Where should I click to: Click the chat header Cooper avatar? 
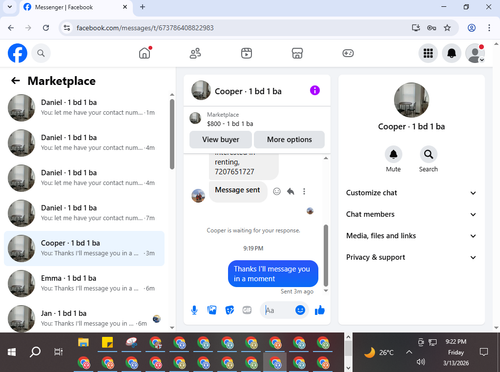click(201, 90)
